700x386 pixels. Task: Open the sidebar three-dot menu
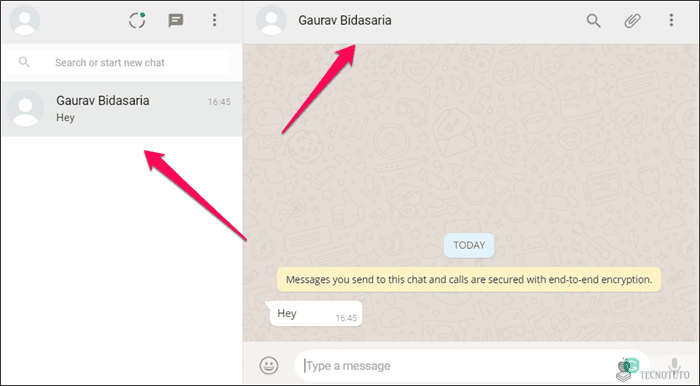(214, 20)
